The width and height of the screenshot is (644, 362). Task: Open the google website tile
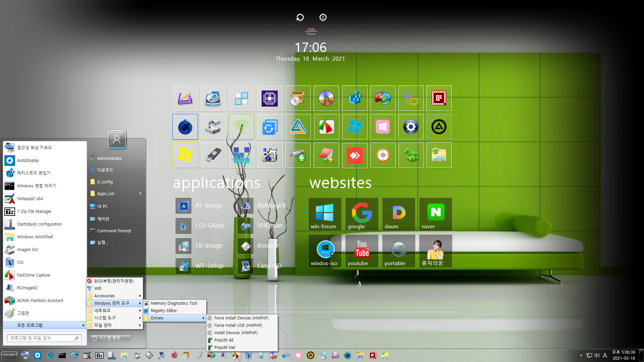362,214
